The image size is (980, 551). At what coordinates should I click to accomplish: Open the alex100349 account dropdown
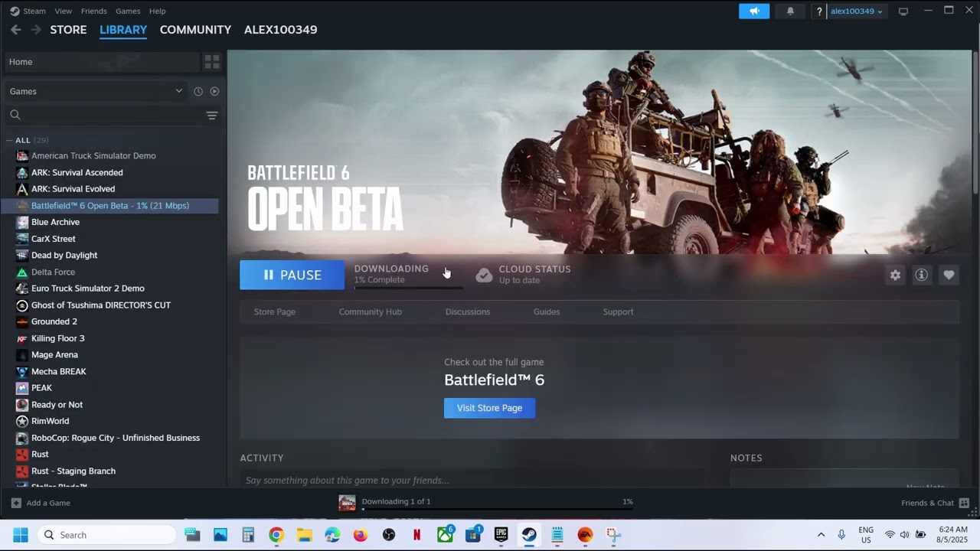[x=857, y=11]
